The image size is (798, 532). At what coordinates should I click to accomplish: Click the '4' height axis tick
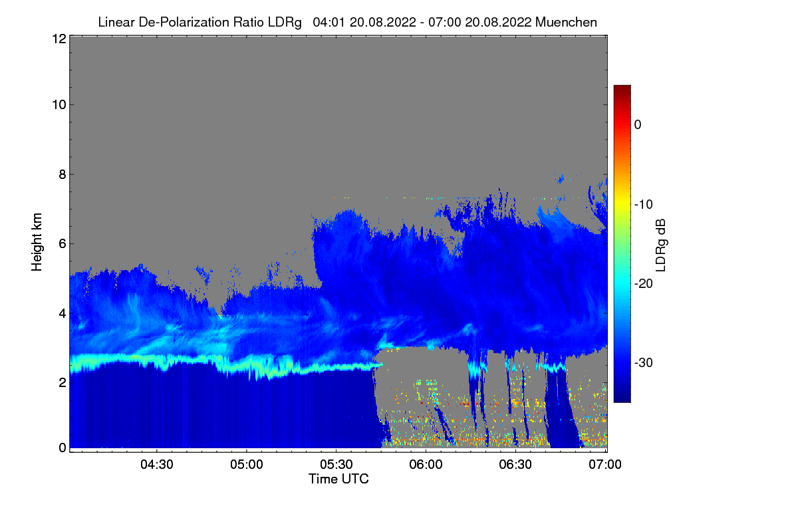(62, 313)
